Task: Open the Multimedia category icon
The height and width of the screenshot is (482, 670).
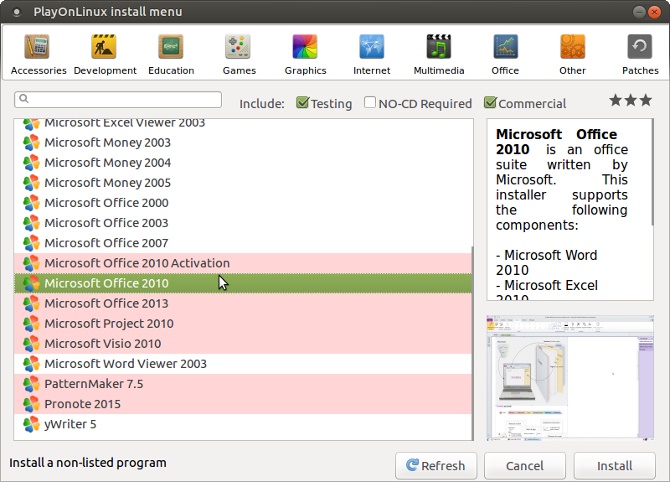Action: [x=439, y=47]
